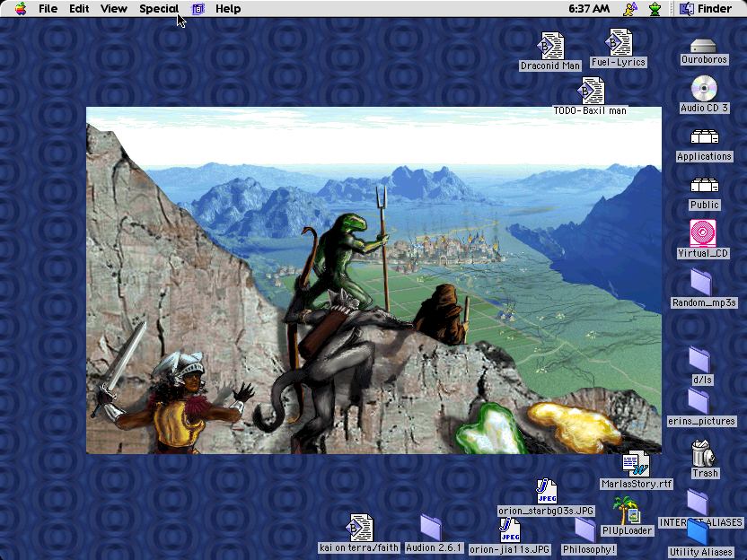The image size is (747, 560).
Task: Select the MarlasStory.rtf document icon
Action: (x=636, y=465)
